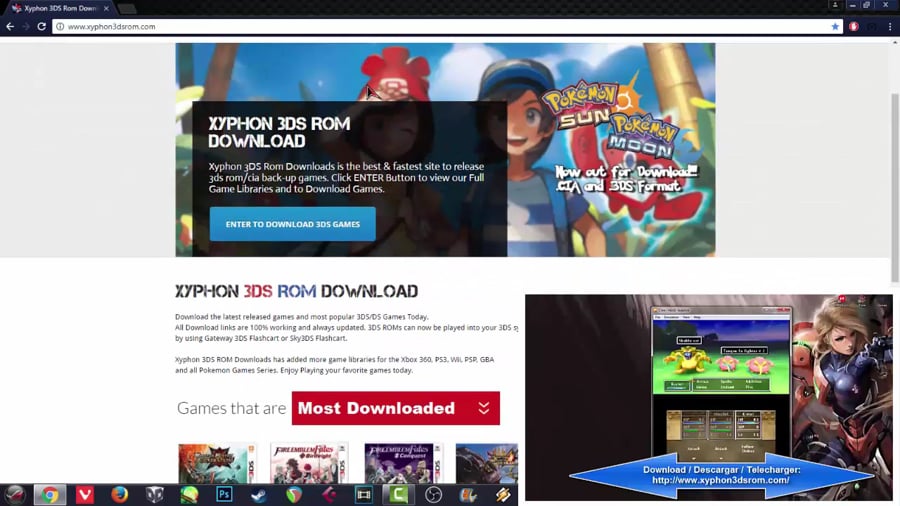Click the Xyphon 3DS Rom Download heading
The width and height of the screenshot is (900, 506).
pos(296,291)
